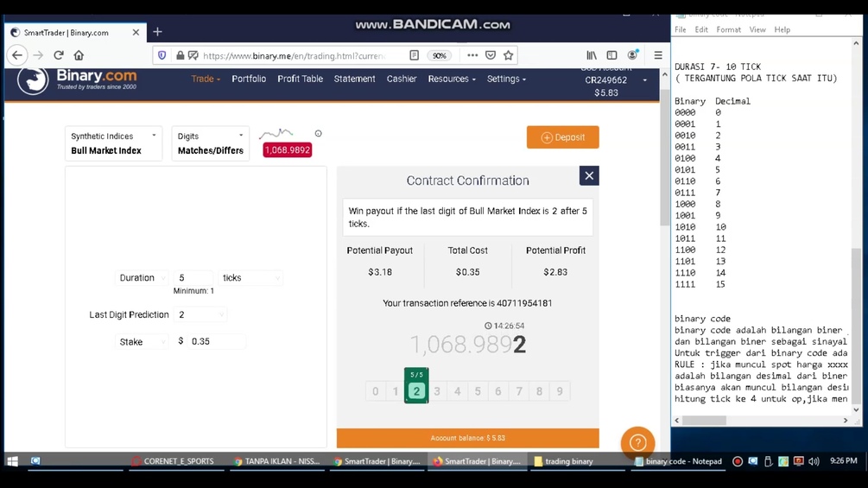Switch to binary code Notepad taskbar item
The image size is (868, 488).
pos(678,461)
